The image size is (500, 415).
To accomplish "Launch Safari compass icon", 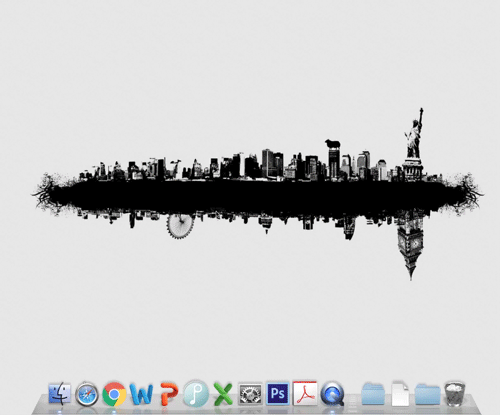I will coord(87,394).
